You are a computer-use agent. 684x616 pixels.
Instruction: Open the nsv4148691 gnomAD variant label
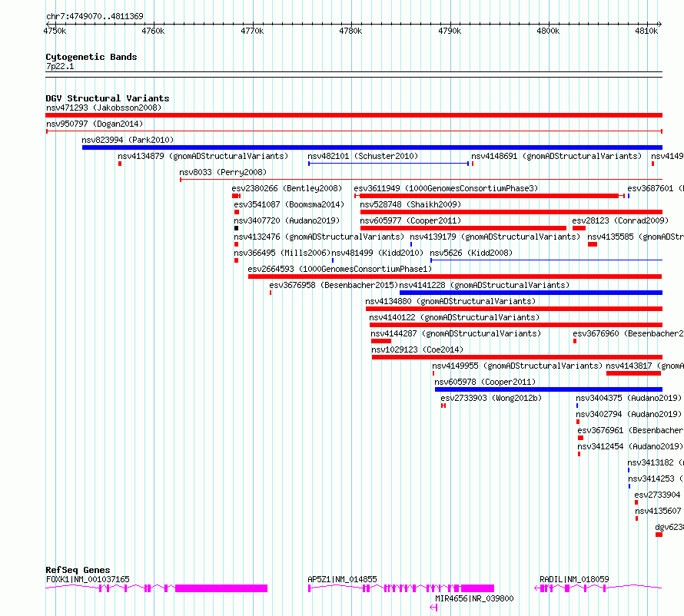coord(556,156)
